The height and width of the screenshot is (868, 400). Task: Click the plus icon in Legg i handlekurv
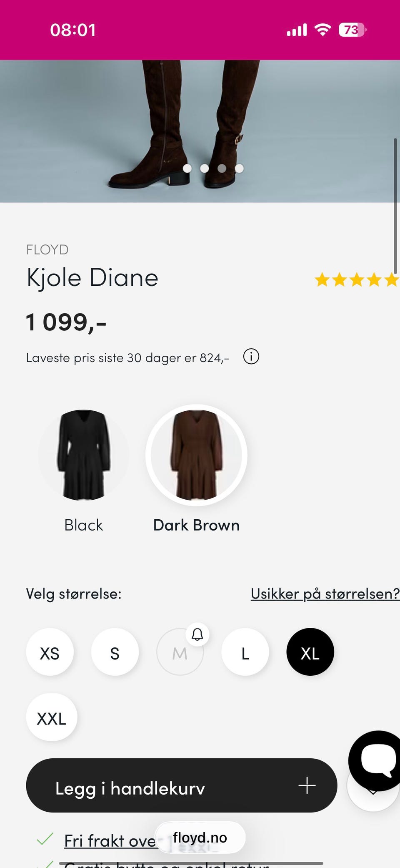coord(307,785)
